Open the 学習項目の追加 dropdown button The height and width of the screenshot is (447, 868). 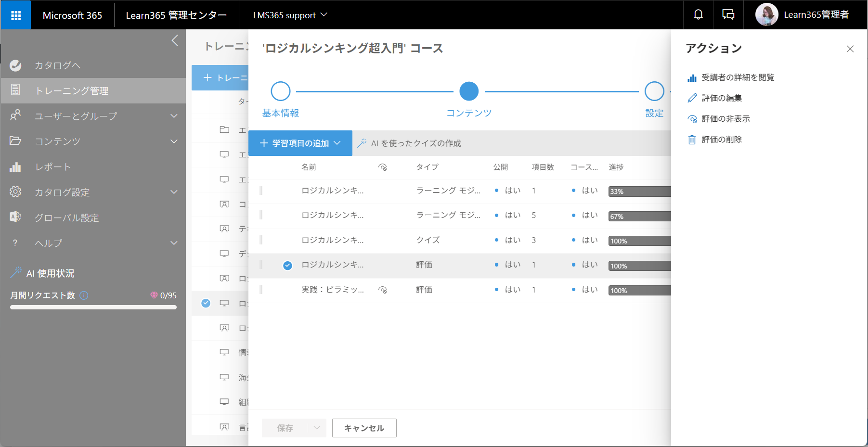coord(300,143)
